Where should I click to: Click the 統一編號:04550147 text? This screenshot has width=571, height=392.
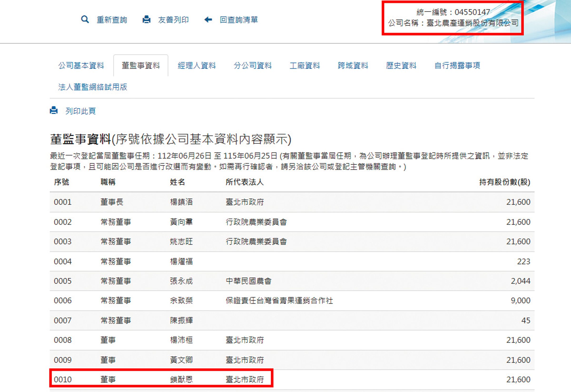coord(453,12)
